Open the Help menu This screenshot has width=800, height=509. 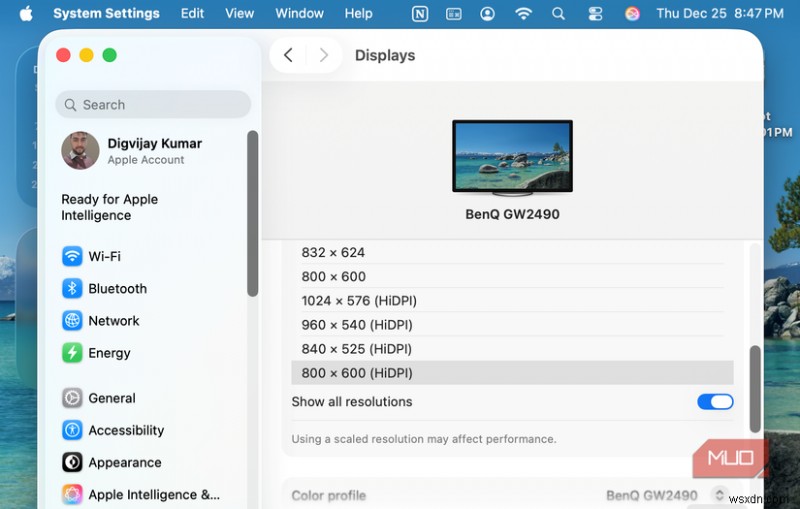pyautogui.click(x=358, y=14)
